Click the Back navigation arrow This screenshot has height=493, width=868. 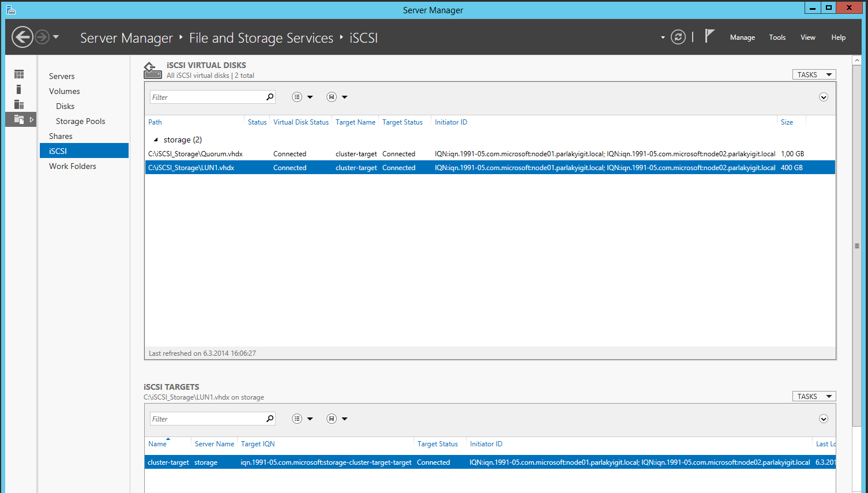pyautogui.click(x=22, y=37)
